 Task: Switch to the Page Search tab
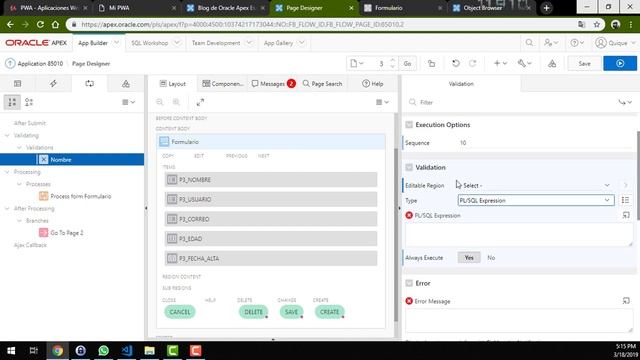(x=322, y=84)
